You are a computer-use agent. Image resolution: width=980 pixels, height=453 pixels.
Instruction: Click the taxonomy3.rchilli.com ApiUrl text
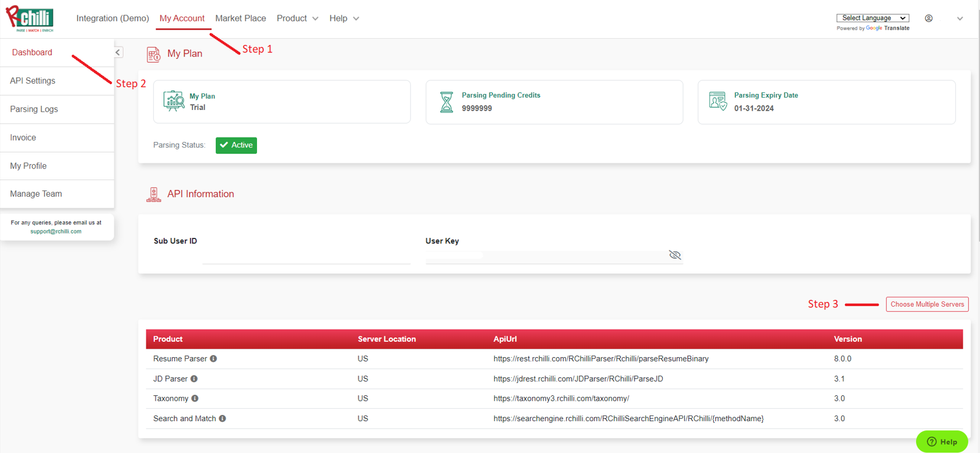click(x=561, y=399)
